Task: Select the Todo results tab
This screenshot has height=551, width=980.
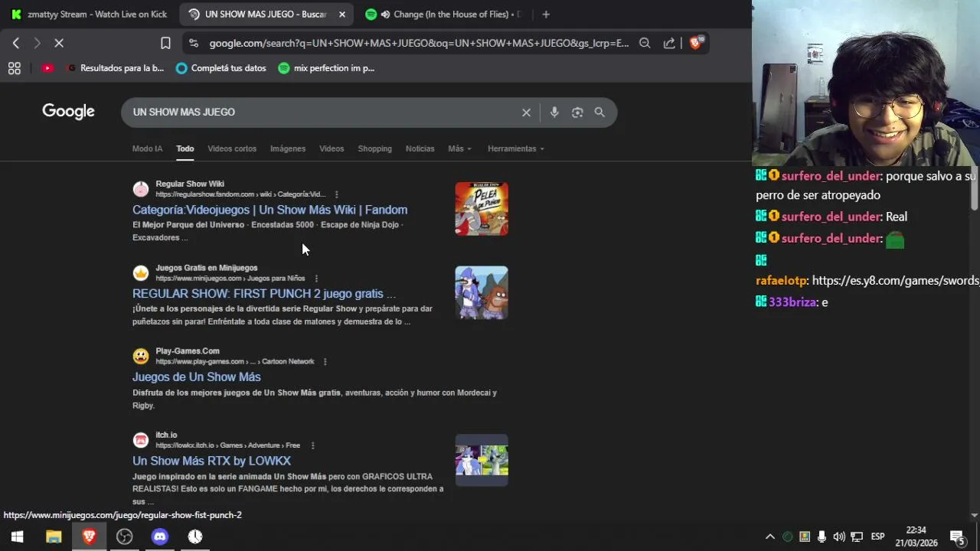Action: 185,148
